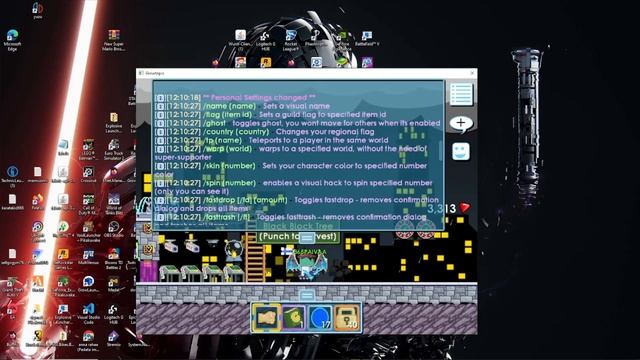The image size is (640, 360).
Task: Open Visual Studio Code desktop shortcut
Action: coord(88,313)
